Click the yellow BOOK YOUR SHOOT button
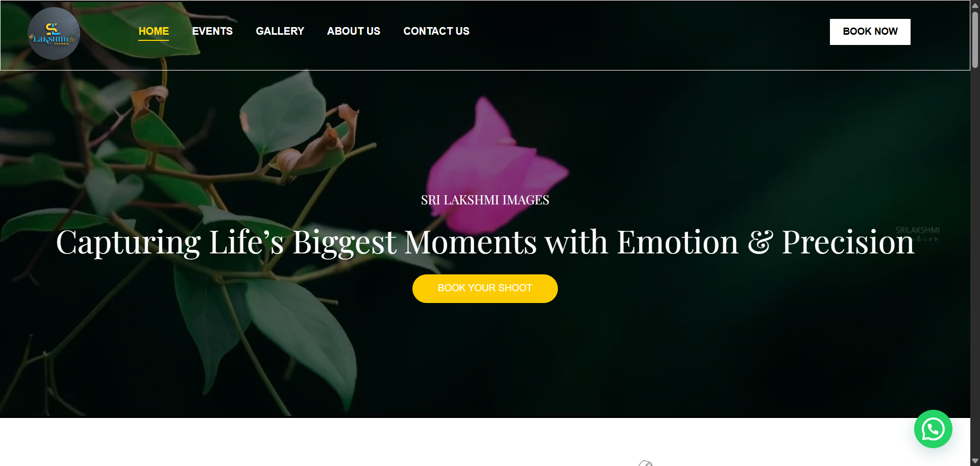The image size is (980, 466). click(x=485, y=288)
